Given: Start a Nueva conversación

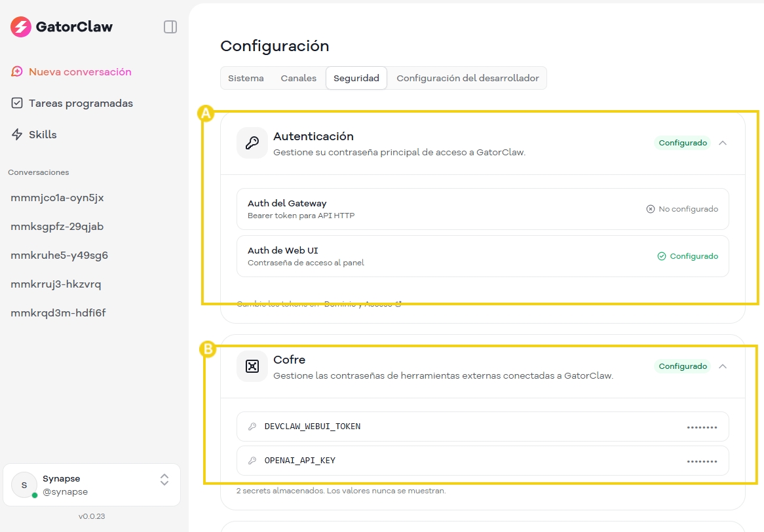Looking at the screenshot, I should 80,72.
